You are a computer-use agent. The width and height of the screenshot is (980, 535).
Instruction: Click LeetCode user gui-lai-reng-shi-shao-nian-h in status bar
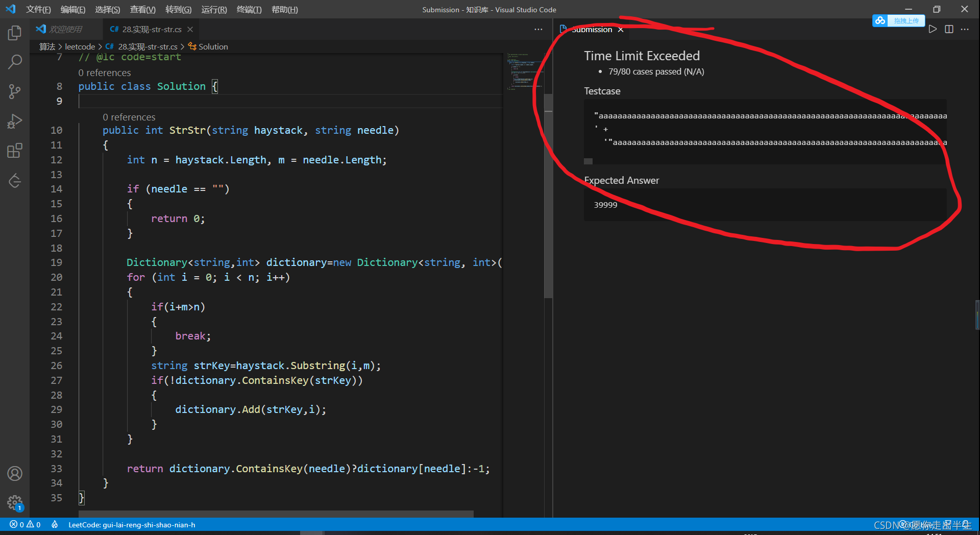click(132, 525)
